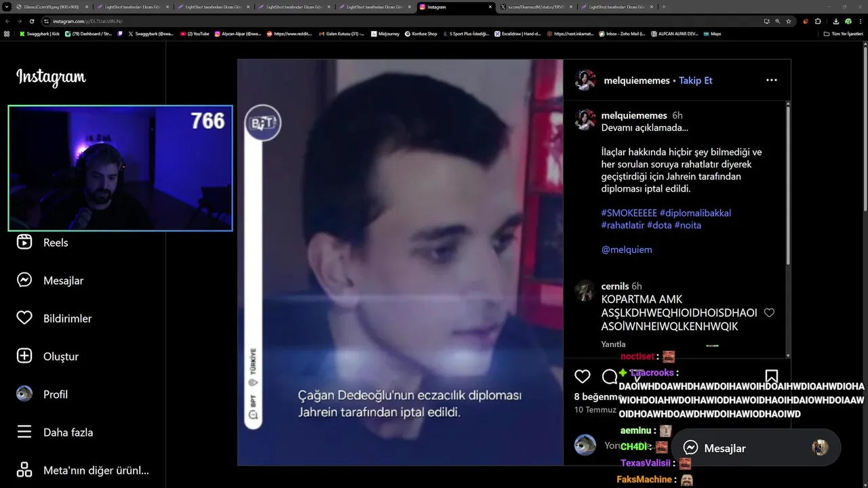Open Excalidraw bookmark
Screen dimensions: 868x488
pos(517,34)
